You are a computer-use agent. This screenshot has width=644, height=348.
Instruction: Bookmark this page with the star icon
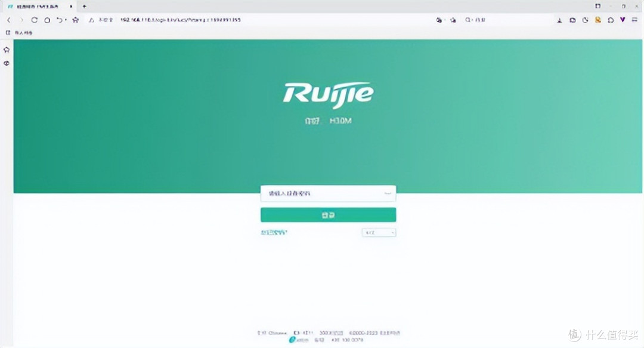(x=76, y=20)
